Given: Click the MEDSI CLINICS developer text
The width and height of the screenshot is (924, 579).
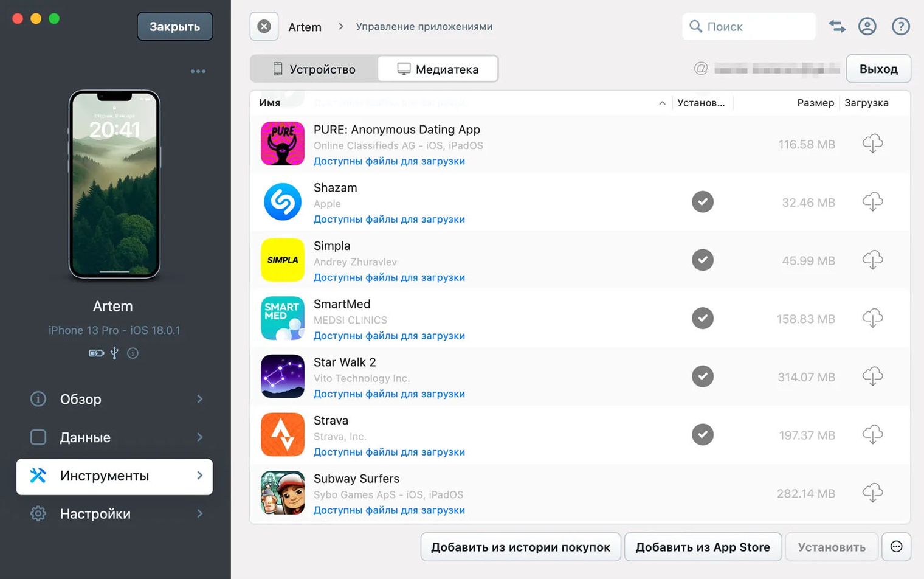Looking at the screenshot, I should [x=350, y=320].
